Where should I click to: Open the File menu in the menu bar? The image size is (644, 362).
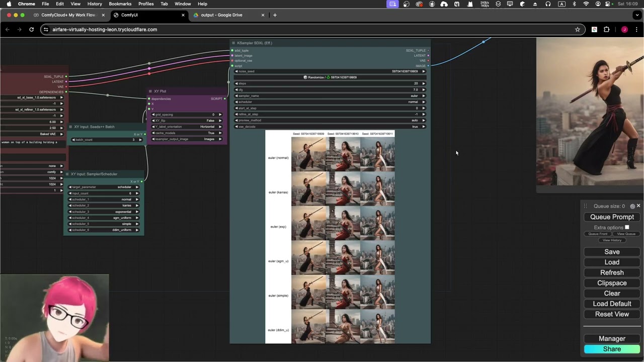45,4
